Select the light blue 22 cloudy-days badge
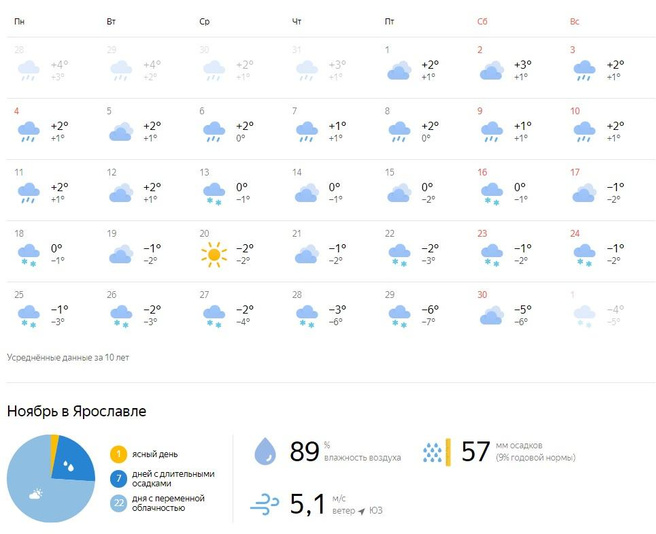Image resolution: width=656 pixels, height=534 pixels. tap(118, 503)
